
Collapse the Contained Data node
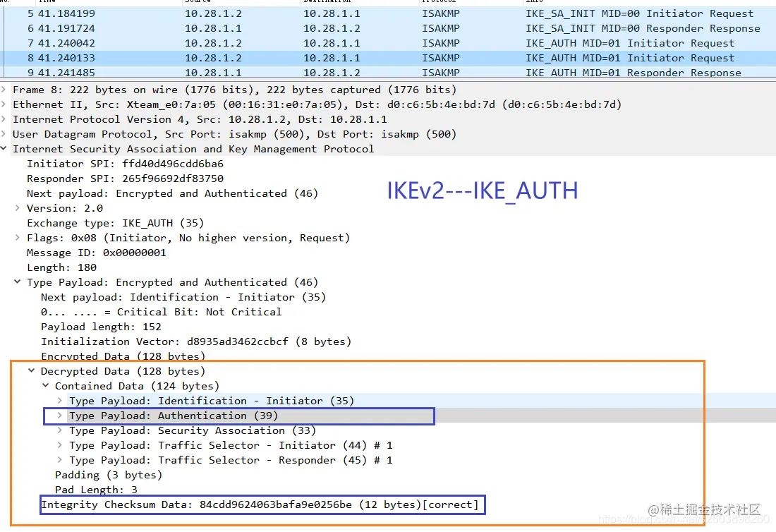[x=46, y=385]
